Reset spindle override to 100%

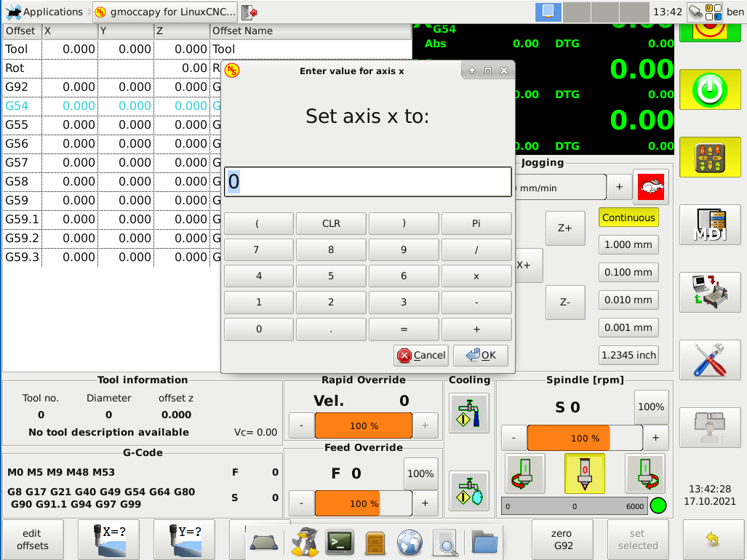(x=651, y=407)
